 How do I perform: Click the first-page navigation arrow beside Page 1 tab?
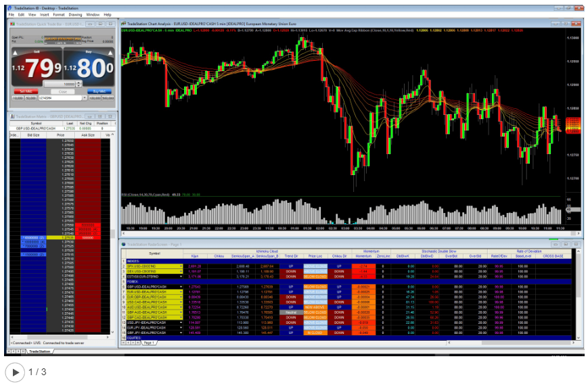pyautogui.click(x=124, y=343)
